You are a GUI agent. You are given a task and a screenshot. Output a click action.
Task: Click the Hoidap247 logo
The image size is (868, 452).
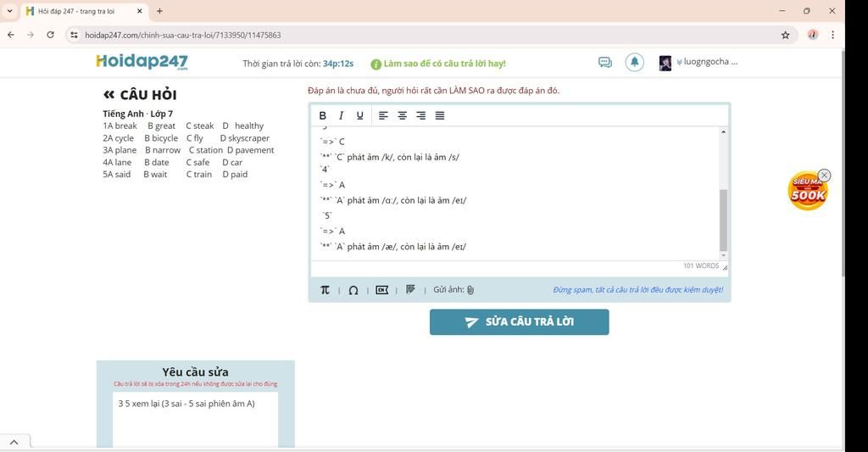(x=142, y=62)
